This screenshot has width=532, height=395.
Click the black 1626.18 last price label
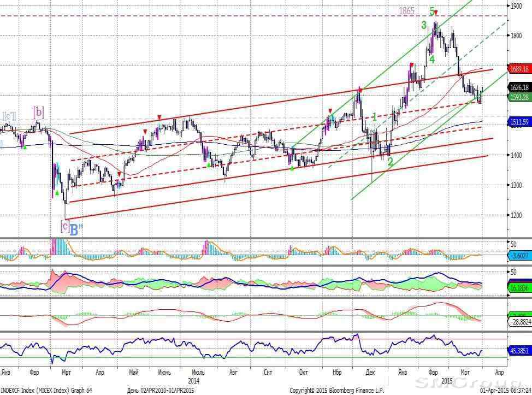(x=519, y=87)
